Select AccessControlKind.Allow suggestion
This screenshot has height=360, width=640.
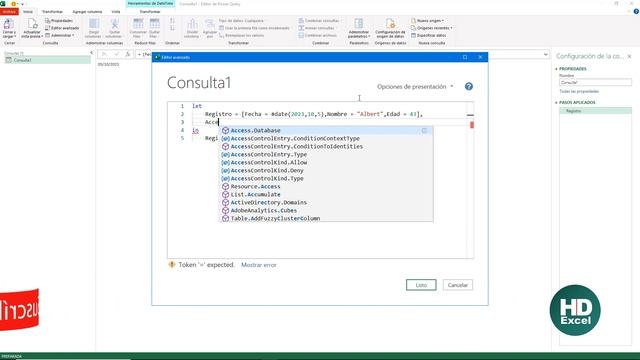326,162
